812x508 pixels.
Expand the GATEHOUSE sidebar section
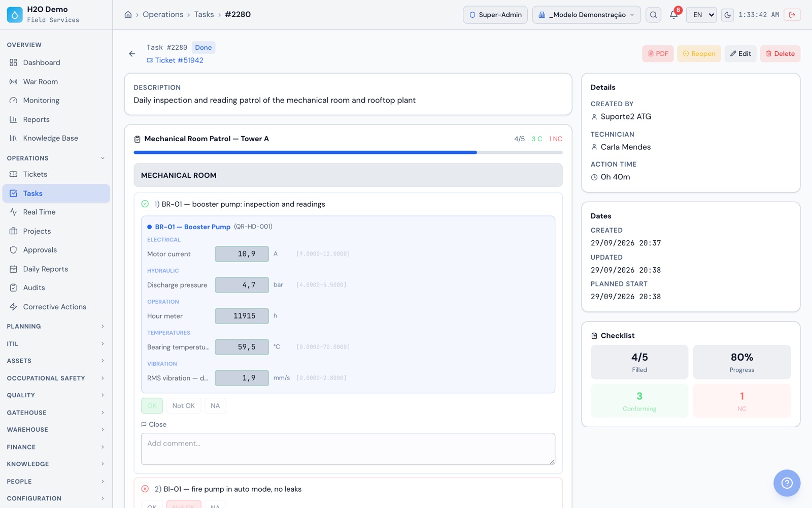[x=56, y=412]
